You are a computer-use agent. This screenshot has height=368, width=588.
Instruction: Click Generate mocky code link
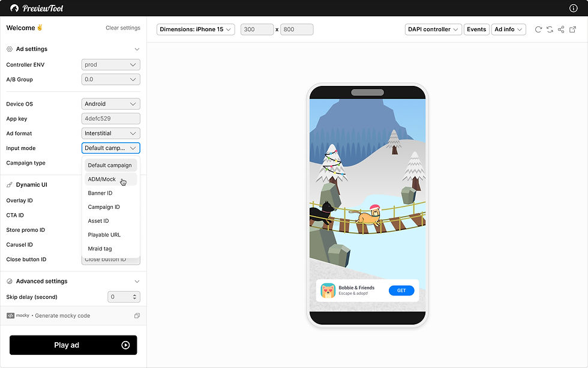point(62,316)
